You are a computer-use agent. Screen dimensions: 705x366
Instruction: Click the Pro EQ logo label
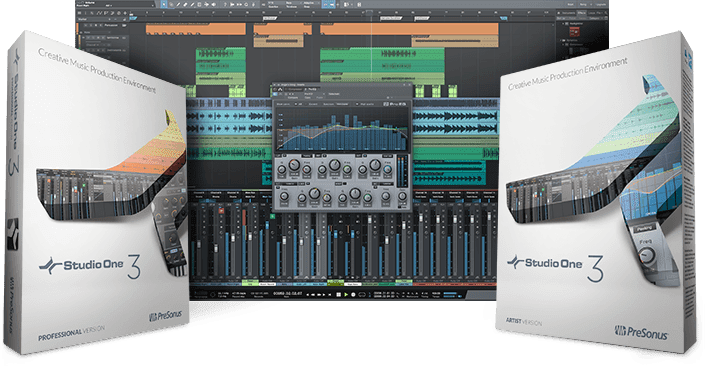395,104
